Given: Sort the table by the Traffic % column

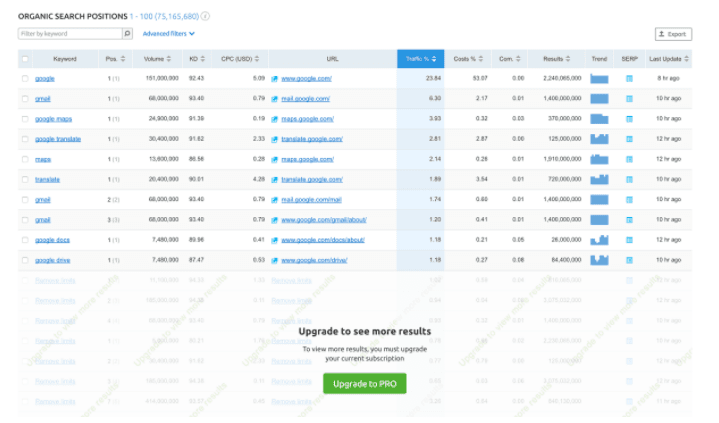Looking at the screenshot, I should (420, 59).
